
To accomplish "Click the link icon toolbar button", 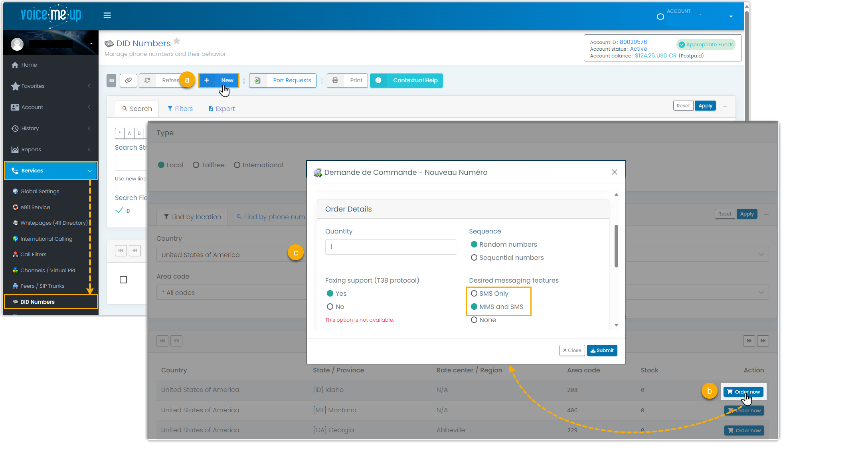I will tap(128, 80).
